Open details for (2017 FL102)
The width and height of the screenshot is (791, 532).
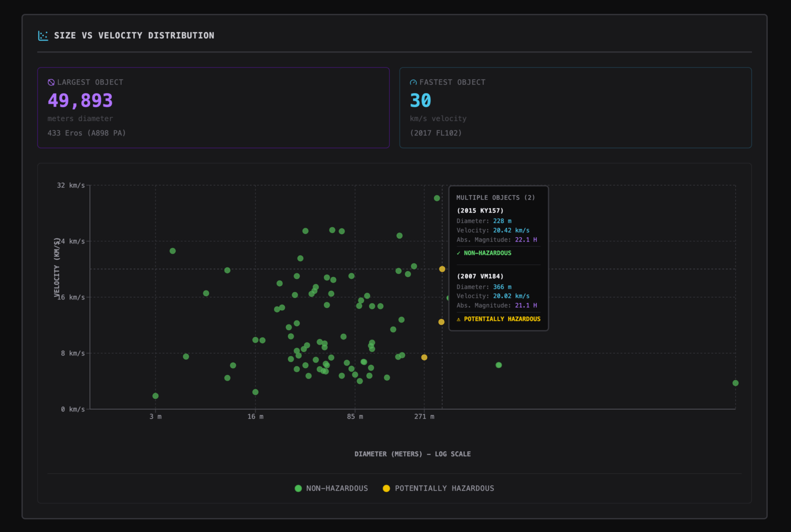(x=437, y=133)
